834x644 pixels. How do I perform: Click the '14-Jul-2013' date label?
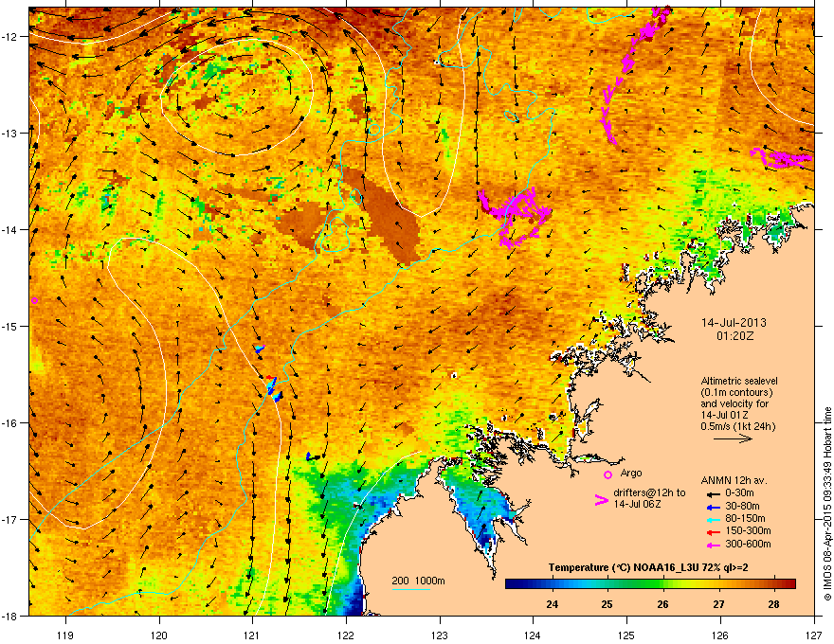point(734,323)
